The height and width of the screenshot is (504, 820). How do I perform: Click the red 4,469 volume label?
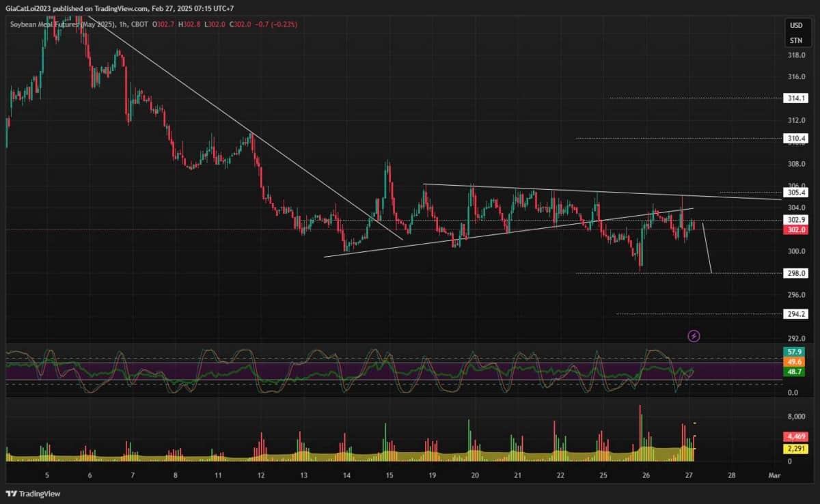click(x=797, y=436)
